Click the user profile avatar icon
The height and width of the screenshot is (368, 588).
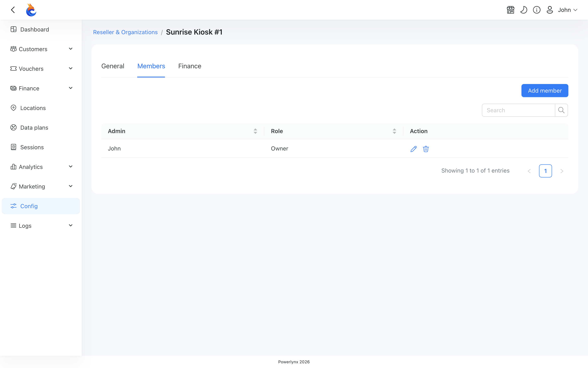coord(550,10)
